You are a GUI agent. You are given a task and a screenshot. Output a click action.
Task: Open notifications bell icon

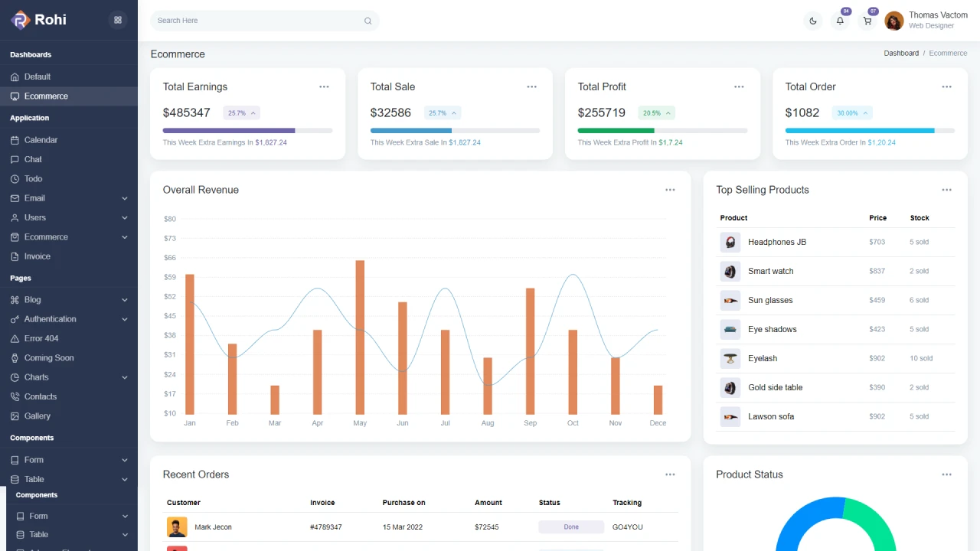coord(840,21)
